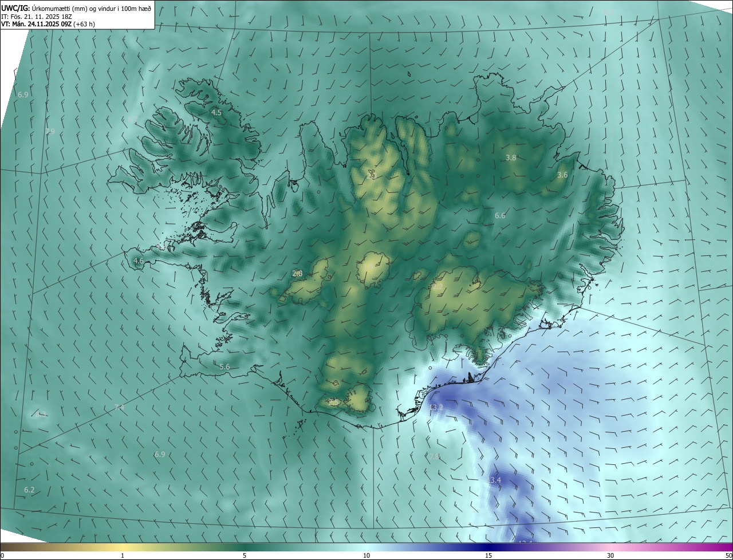Click the '1' tick label on the color scale
This screenshot has width=733, height=560.
[123, 555]
